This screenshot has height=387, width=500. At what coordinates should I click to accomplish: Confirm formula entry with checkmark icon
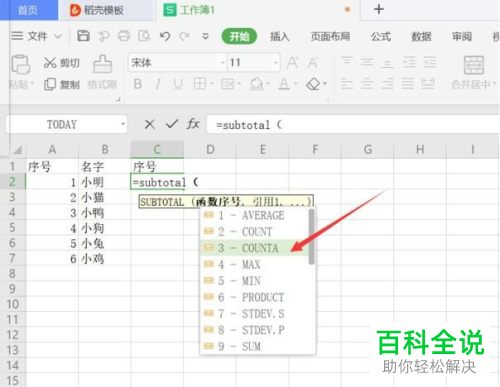(x=172, y=124)
